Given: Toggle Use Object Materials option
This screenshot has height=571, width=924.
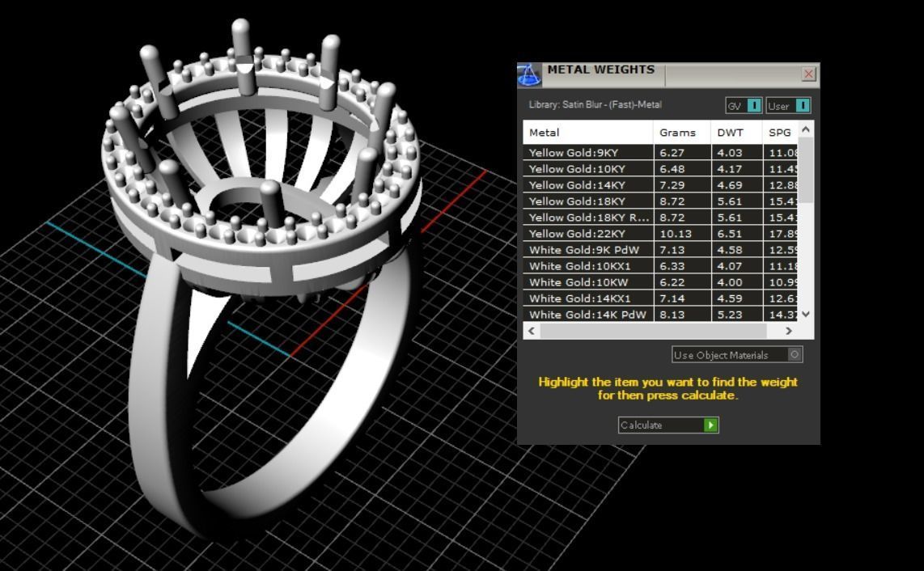Looking at the screenshot, I should pyautogui.click(x=736, y=355).
